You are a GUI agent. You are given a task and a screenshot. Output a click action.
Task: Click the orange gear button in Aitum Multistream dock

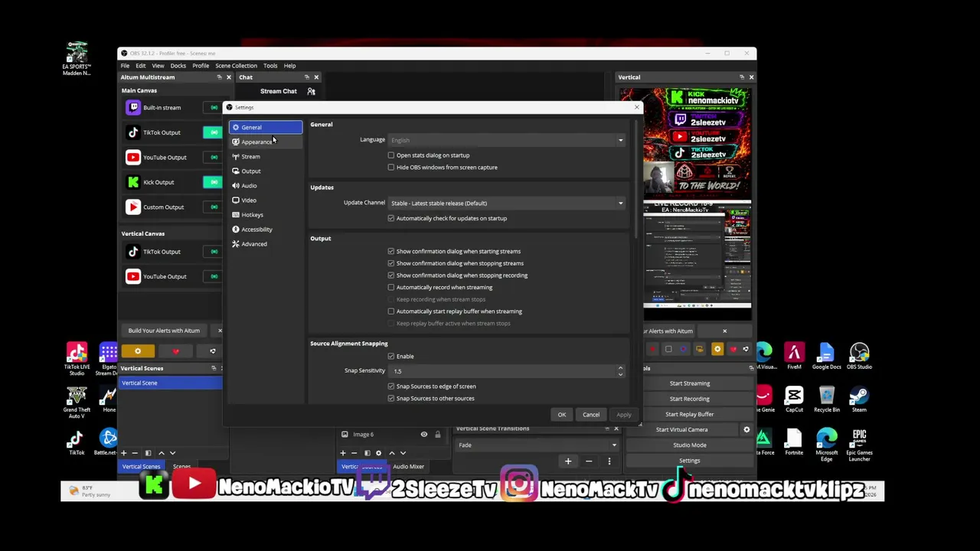click(x=138, y=351)
